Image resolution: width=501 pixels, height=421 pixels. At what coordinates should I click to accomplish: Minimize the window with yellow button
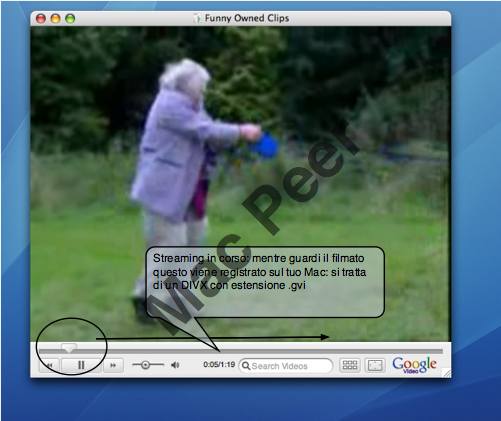click(55, 19)
